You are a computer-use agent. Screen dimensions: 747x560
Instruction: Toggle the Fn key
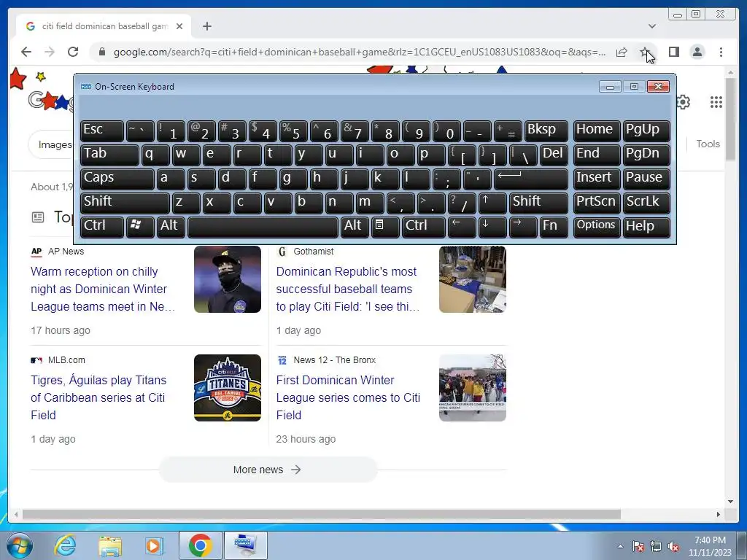(554, 226)
